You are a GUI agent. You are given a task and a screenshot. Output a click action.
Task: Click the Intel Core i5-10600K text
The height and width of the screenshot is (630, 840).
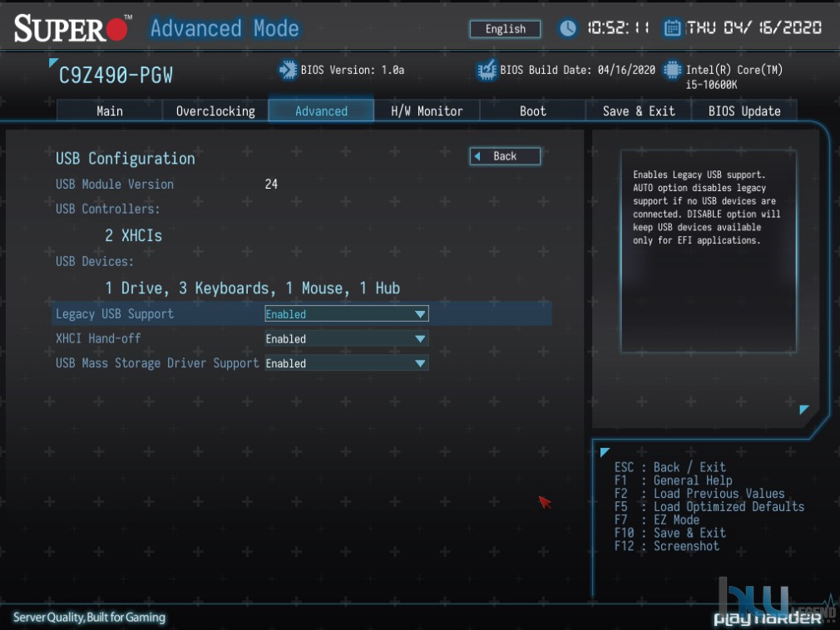pyautogui.click(x=734, y=77)
